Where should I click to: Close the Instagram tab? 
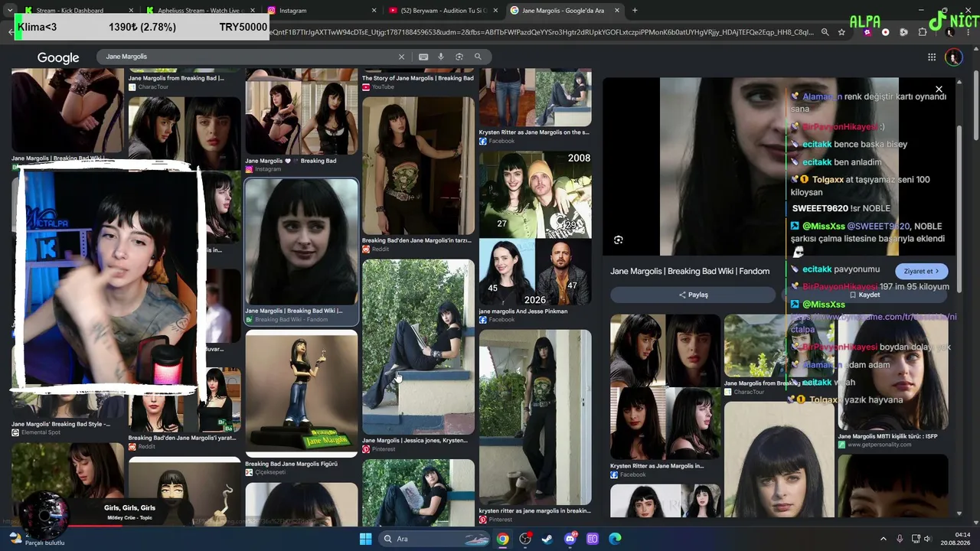pyautogui.click(x=374, y=11)
